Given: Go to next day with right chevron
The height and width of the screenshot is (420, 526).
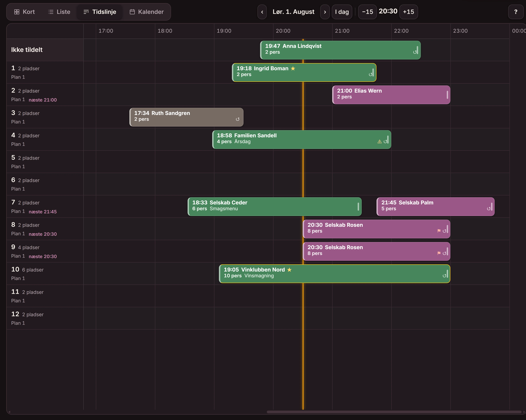Looking at the screenshot, I should point(325,12).
